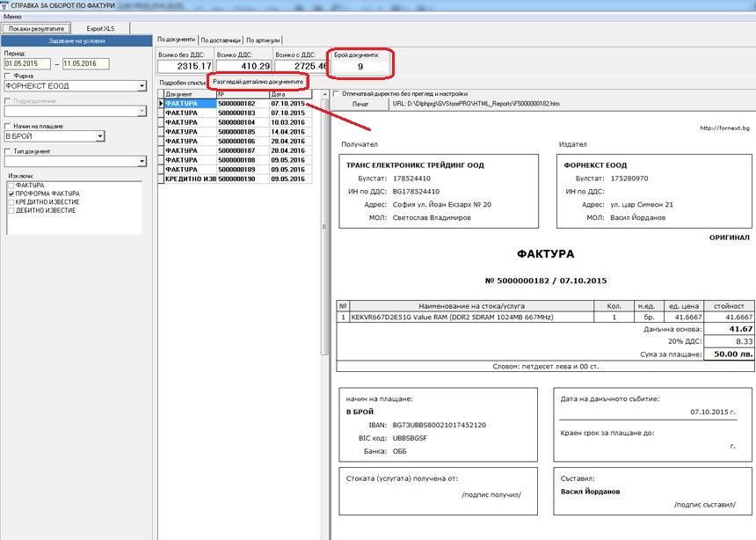Select invoice row 5000000187
The image size is (756, 540).
tap(236, 150)
